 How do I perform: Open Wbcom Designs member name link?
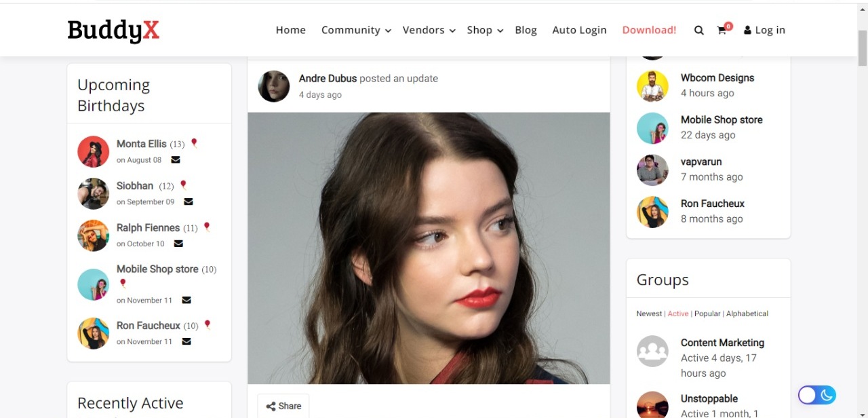[x=717, y=78]
